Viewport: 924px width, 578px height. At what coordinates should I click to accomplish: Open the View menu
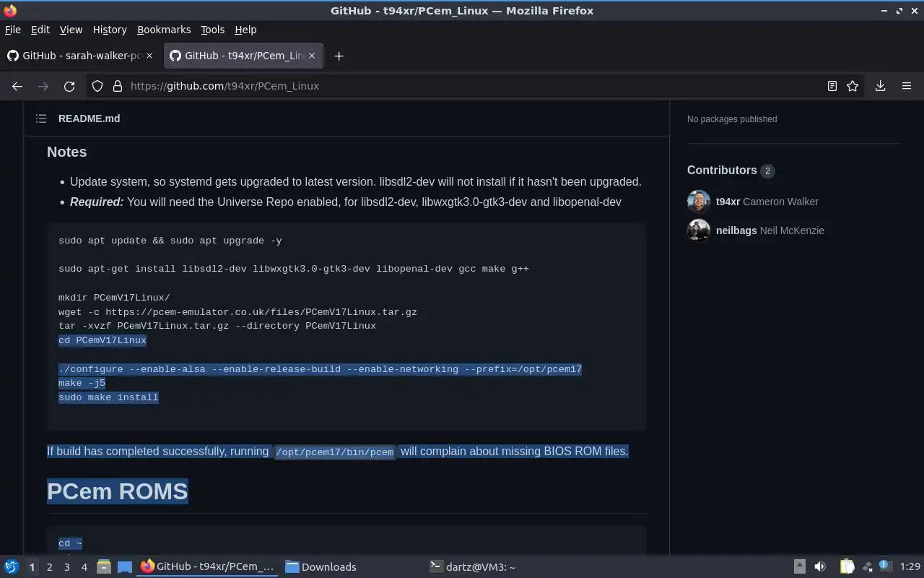71,30
